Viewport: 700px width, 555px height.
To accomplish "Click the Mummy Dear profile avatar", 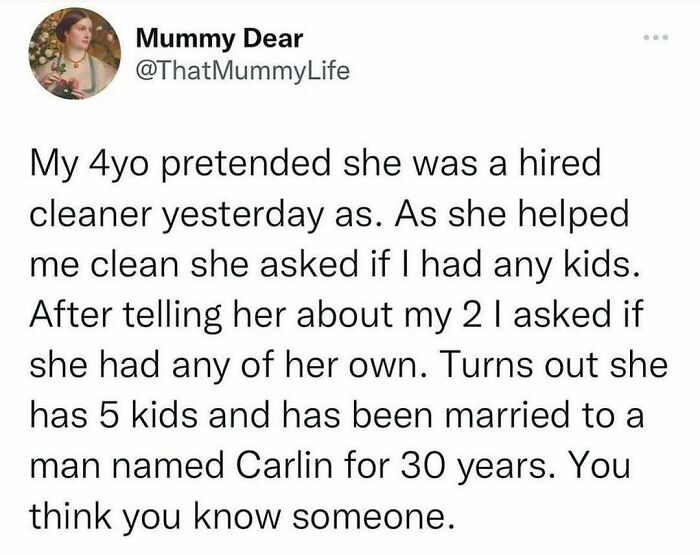I will 75,53.
